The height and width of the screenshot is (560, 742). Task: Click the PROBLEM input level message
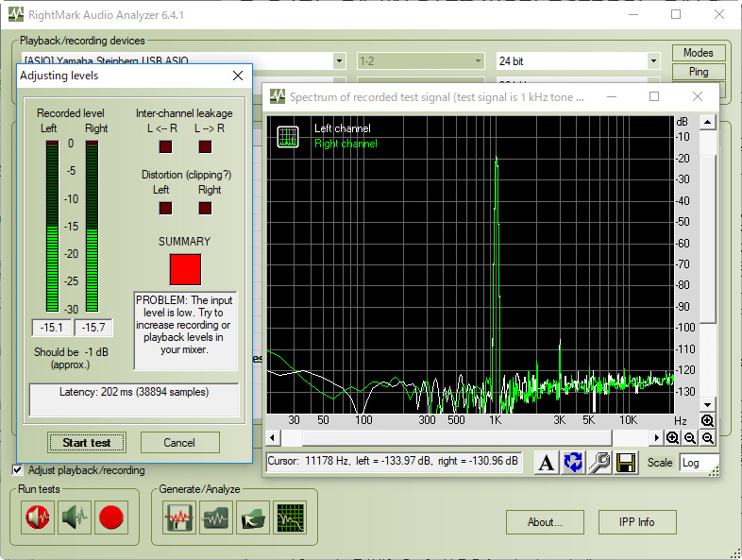tap(185, 331)
